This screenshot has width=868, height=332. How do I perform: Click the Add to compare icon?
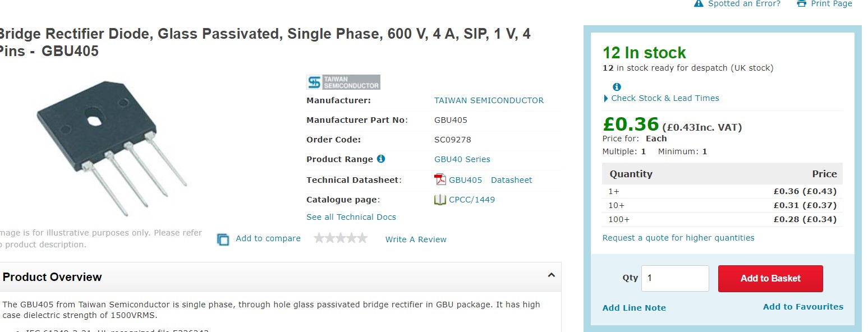pyautogui.click(x=223, y=239)
